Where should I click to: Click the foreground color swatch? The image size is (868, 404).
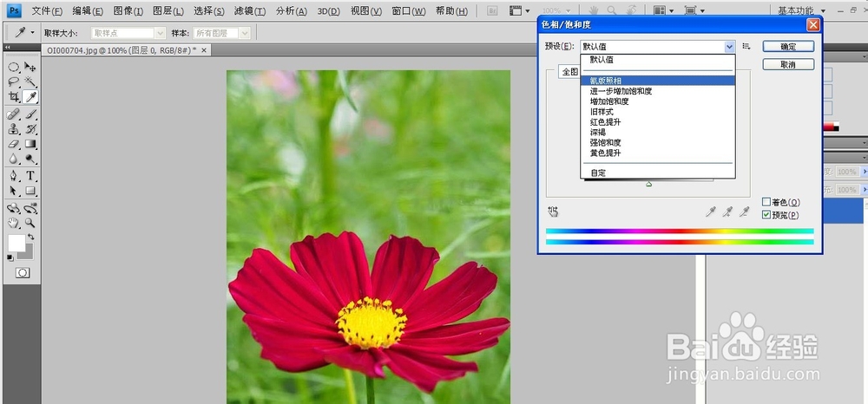coord(16,243)
